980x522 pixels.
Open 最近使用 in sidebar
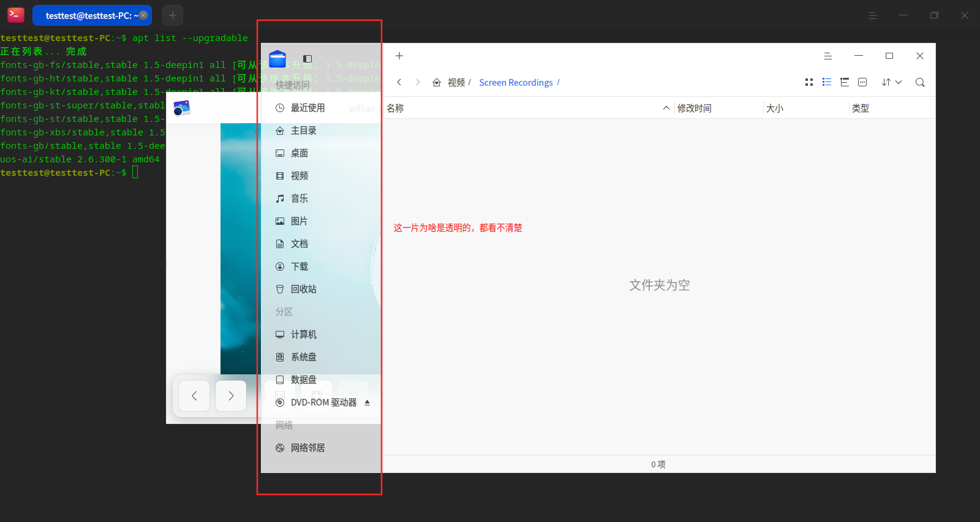pos(321,108)
